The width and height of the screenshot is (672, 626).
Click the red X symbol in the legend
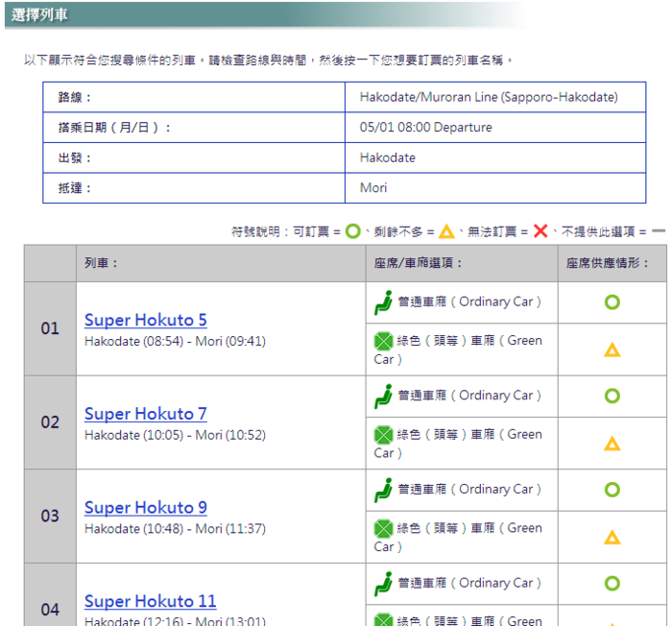click(540, 231)
